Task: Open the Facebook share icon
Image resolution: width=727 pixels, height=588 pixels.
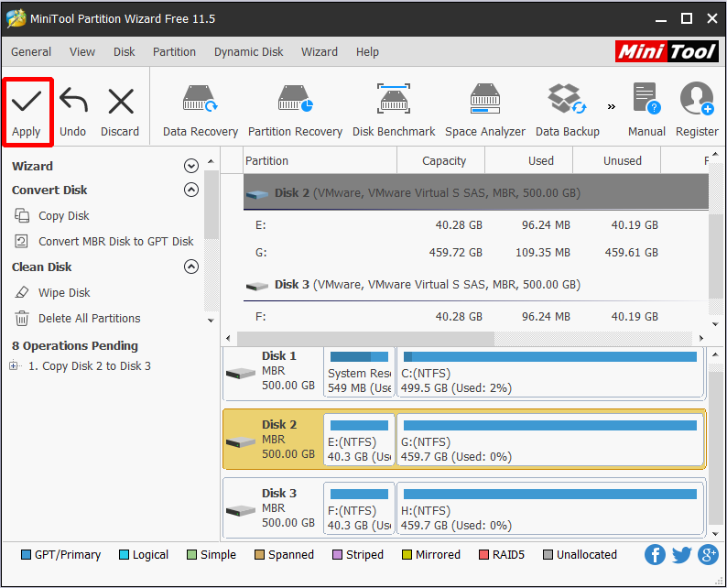Action: [x=655, y=555]
